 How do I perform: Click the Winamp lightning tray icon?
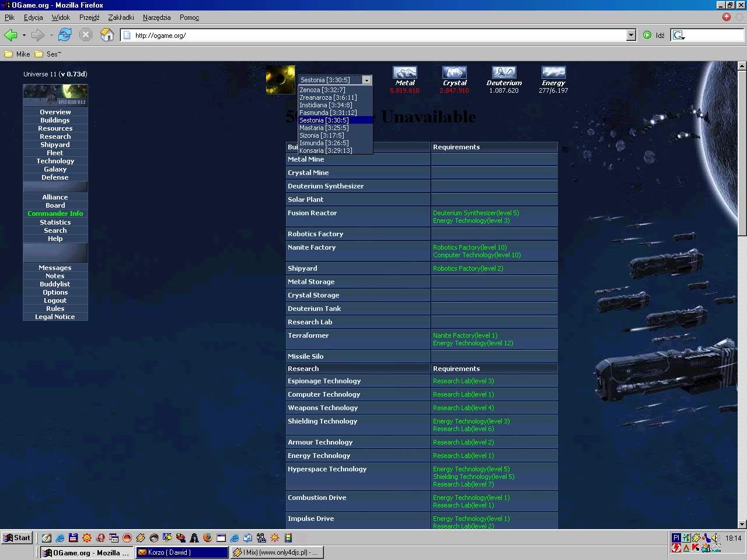pyautogui.click(x=696, y=537)
